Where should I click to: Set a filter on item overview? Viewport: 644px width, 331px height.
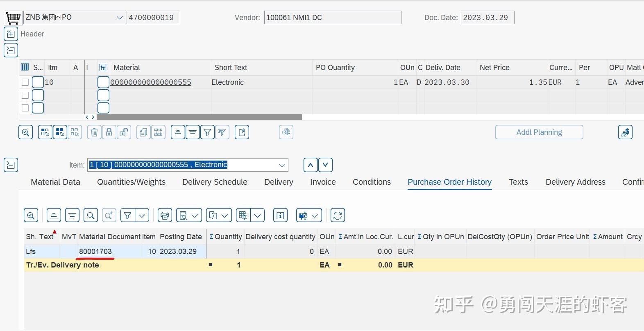(207, 132)
